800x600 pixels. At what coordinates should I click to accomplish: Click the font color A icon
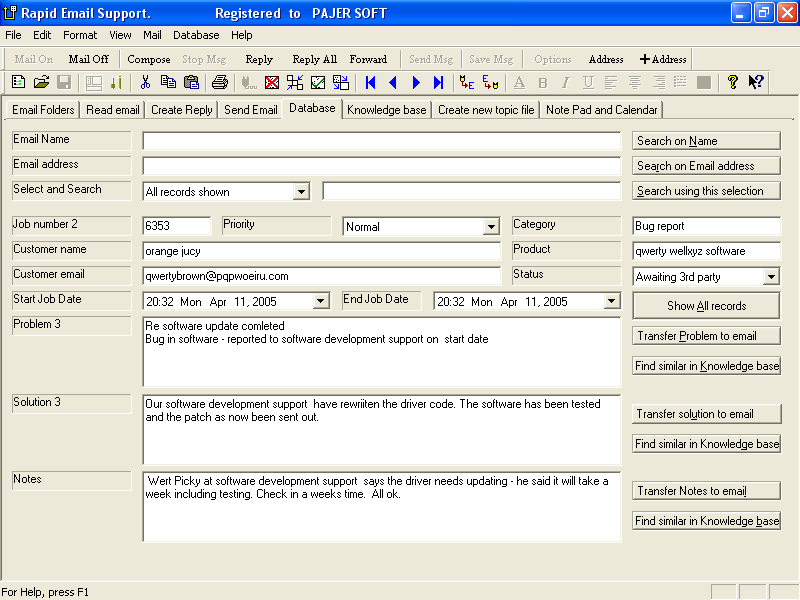click(519, 82)
